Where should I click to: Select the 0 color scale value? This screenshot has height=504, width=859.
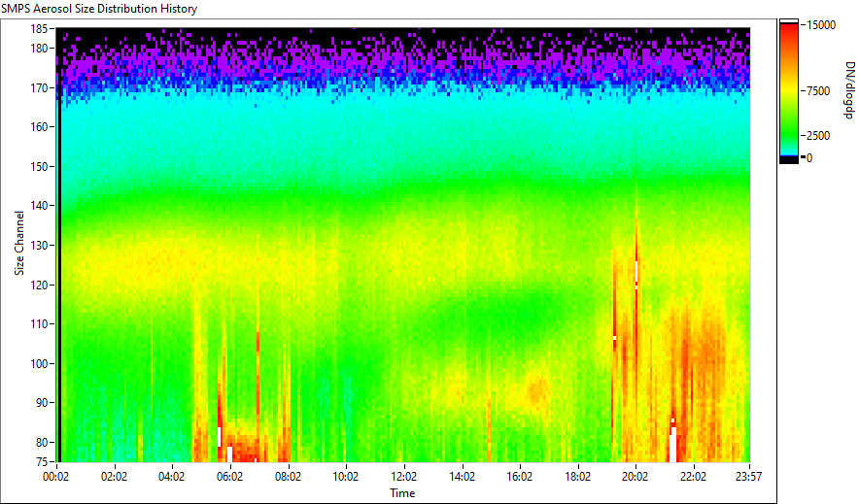pyautogui.click(x=809, y=158)
